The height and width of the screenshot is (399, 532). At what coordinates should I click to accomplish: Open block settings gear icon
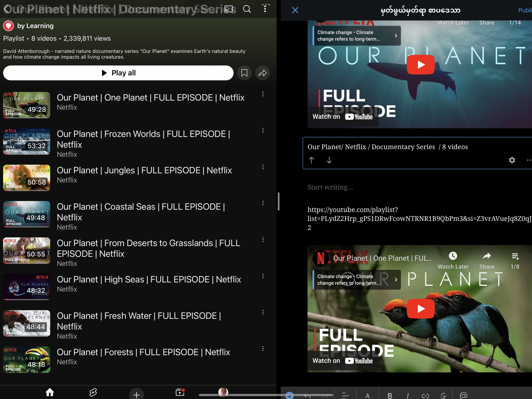pos(512,160)
